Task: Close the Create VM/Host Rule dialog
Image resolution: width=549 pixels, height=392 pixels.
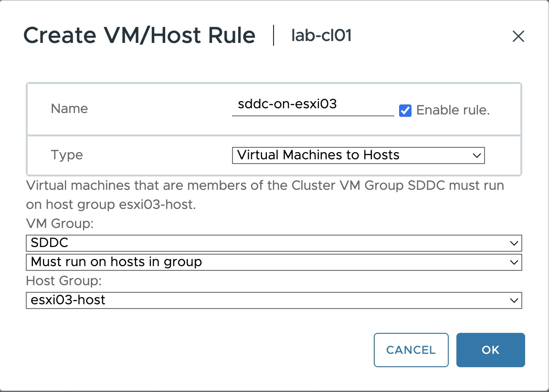Action: [518, 37]
